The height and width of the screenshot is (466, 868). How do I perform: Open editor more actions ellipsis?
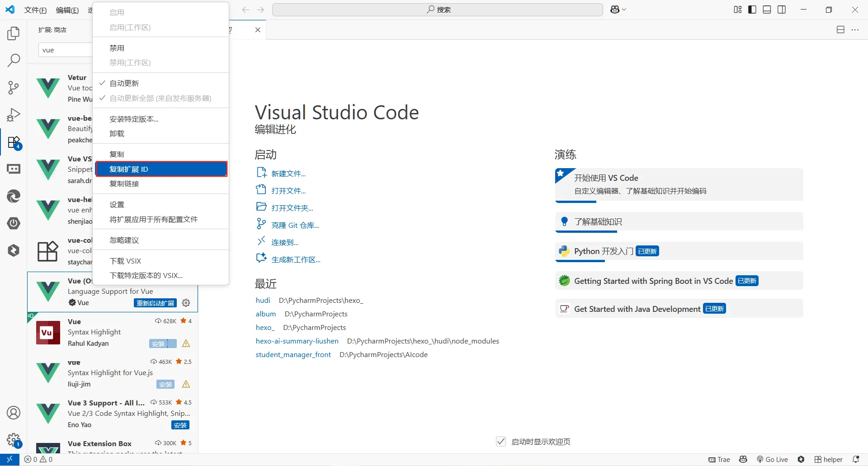click(855, 30)
